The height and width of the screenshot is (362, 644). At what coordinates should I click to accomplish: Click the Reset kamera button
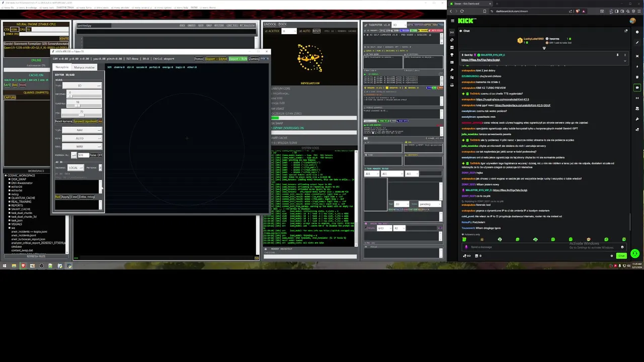click(63, 121)
